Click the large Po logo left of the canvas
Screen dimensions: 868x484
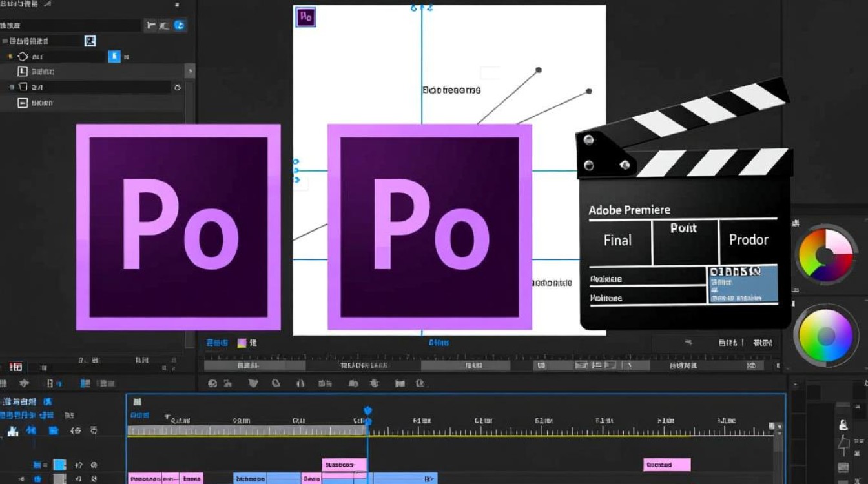[178, 227]
